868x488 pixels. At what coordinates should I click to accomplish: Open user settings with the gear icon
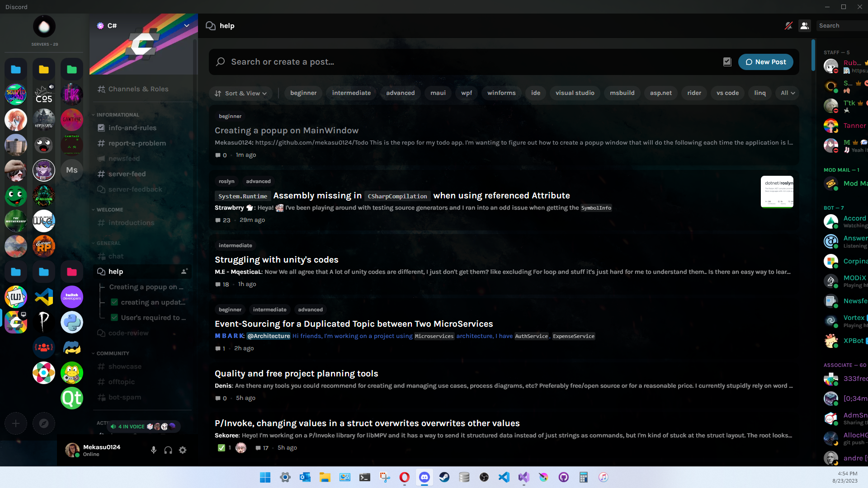click(x=183, y=450)
